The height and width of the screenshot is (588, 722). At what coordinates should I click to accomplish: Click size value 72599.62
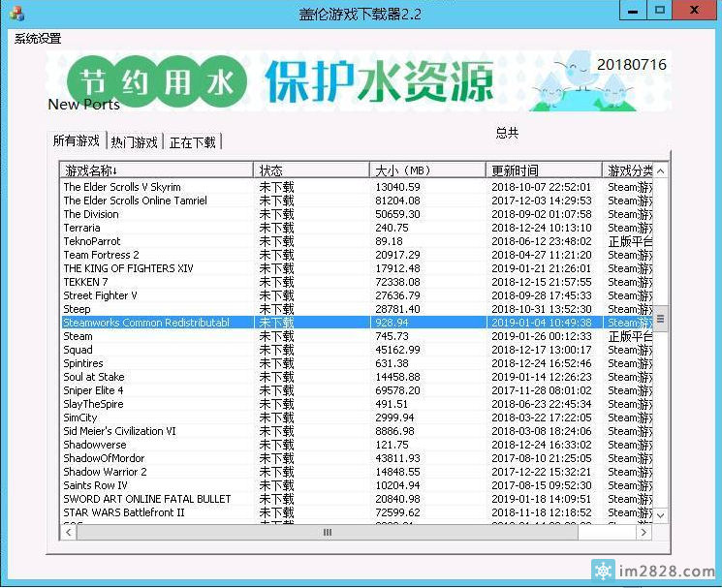pos(398,513)
